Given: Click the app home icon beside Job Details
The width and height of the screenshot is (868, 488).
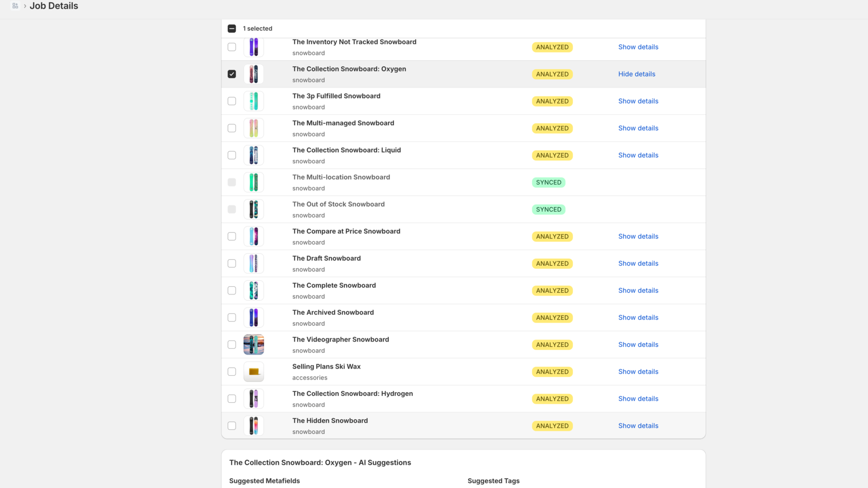Looking at the screenshot, I should [x=15, y=6].
